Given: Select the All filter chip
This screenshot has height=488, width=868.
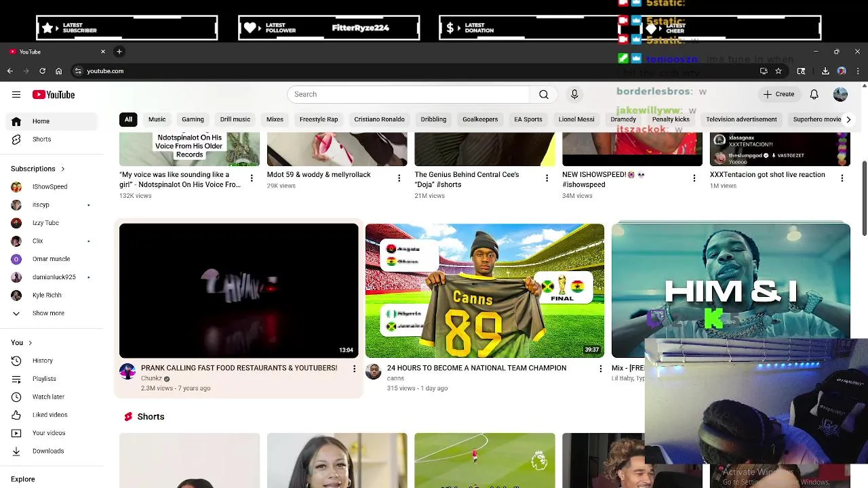Looking at the screenshot, I should (x=128, y=119).
